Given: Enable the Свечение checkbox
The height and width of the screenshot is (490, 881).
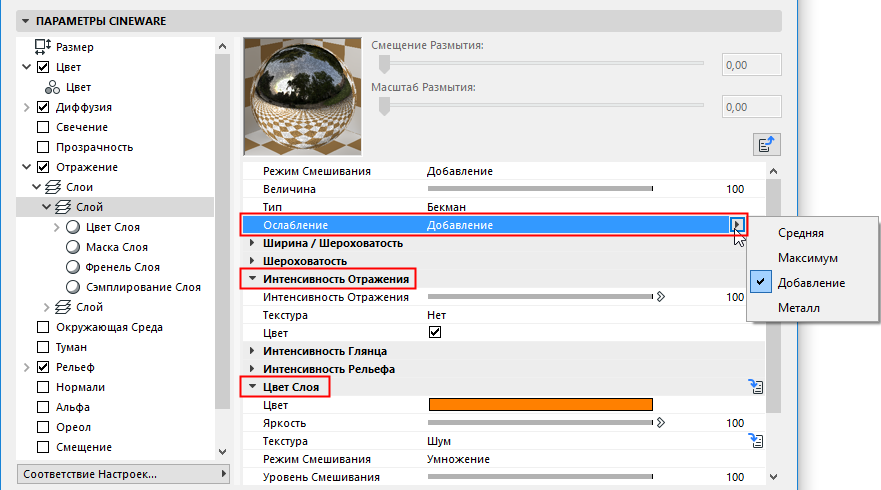Looking at the screenshot, I should (x=43, y=127).
